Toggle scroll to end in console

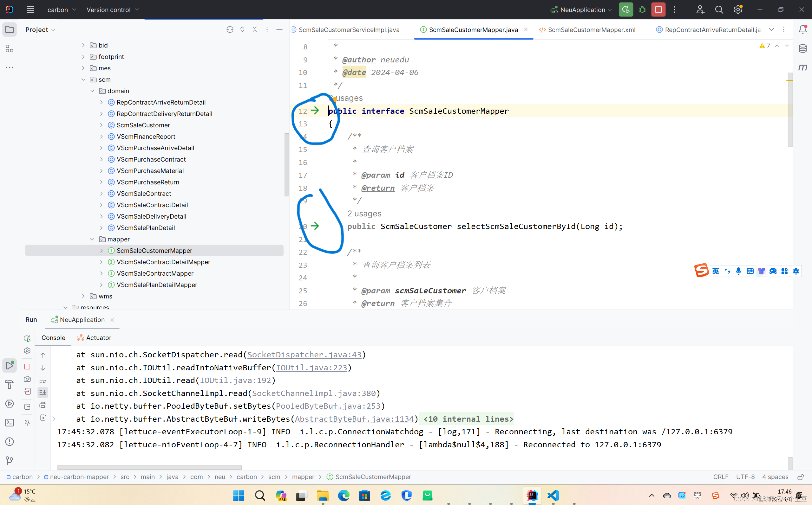(43, 393)
